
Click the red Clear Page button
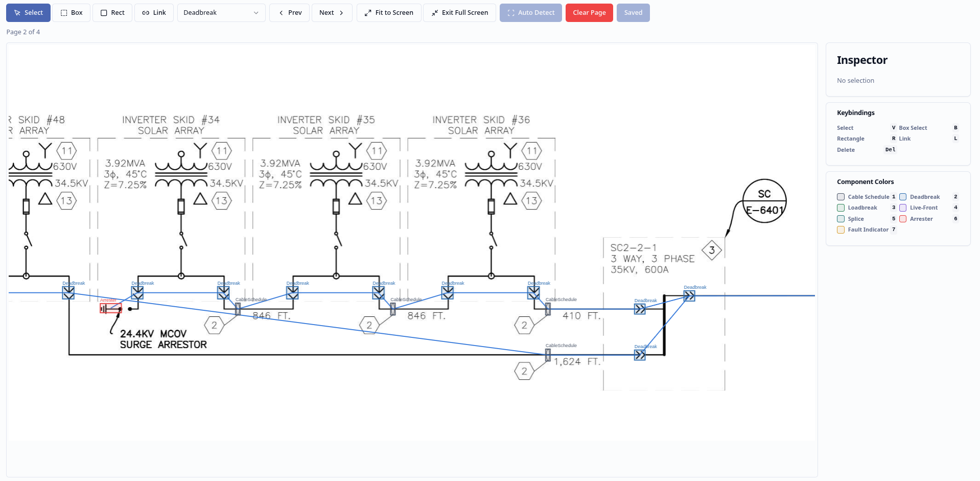(x=589, y=13)
